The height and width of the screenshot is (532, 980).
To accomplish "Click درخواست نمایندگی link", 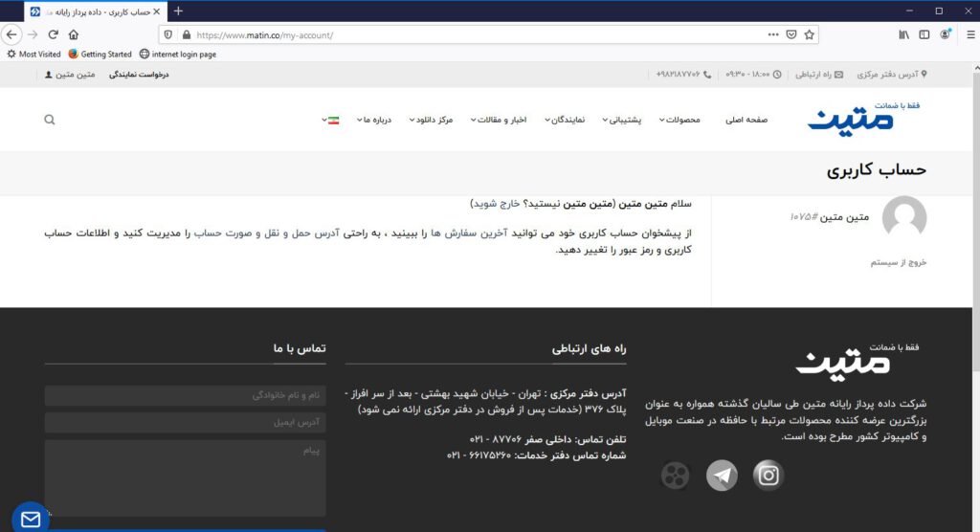I will (139, 75).
